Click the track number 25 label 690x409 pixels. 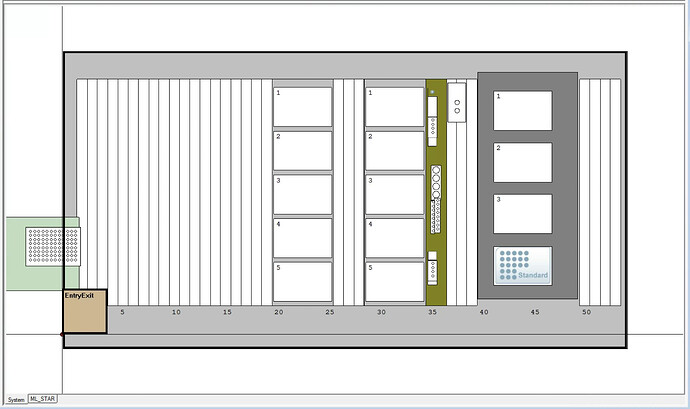pyautogui.click(x=330, y=312)
